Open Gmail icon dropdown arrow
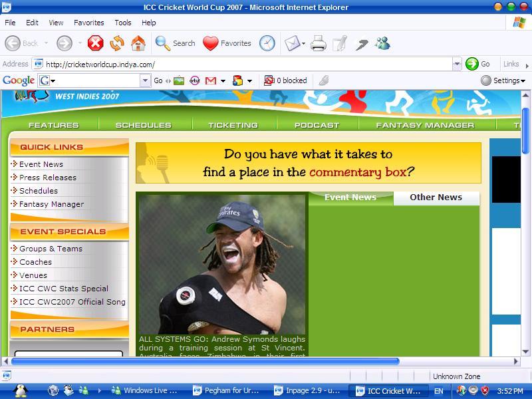532x399 pixels. pos(223,80)
